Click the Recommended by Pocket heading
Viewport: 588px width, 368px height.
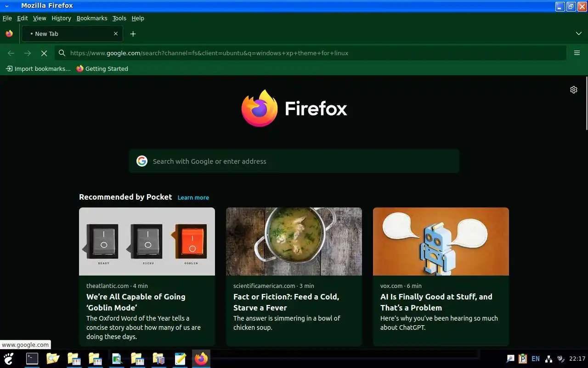pos(125,197)
